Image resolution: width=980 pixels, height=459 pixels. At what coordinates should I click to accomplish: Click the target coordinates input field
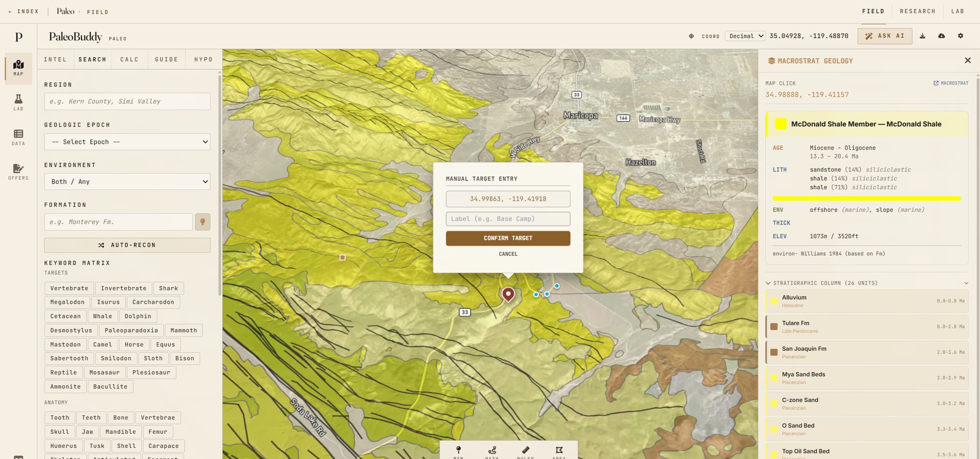click(508, 199)
